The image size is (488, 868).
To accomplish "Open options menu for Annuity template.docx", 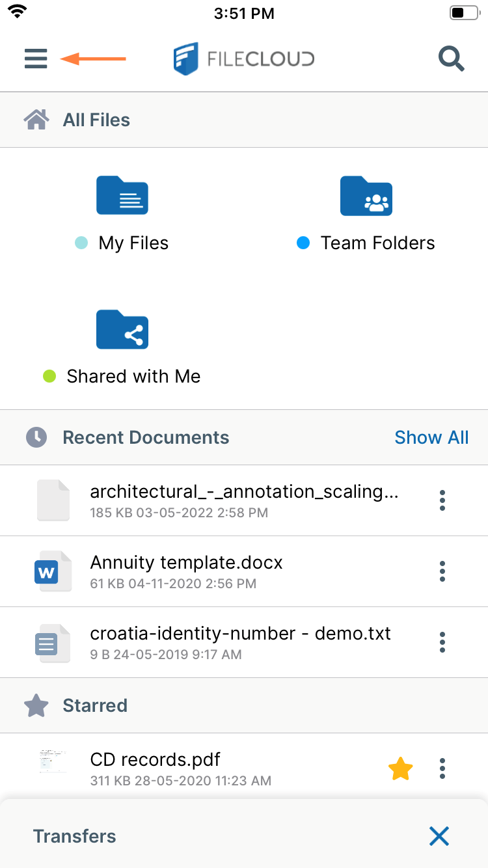I will (442, 571).
